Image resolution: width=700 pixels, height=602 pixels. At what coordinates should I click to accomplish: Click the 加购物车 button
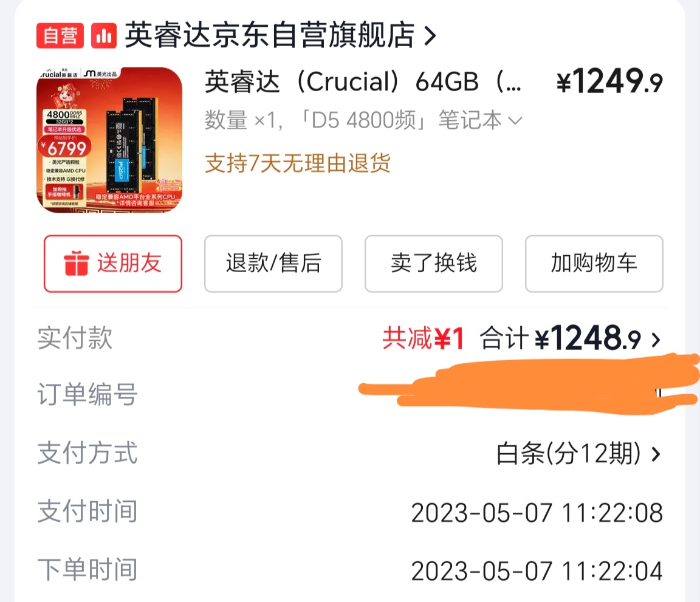[594, 264]
